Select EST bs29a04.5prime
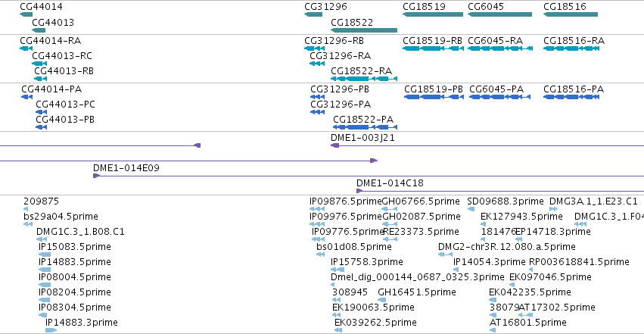 [28, 224]
